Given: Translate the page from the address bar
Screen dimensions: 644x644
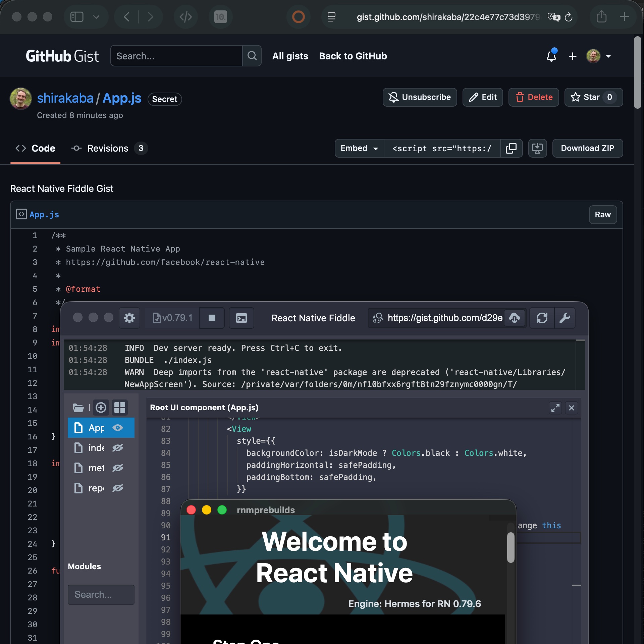Looking at the screenshot, I should coord(554,17).
